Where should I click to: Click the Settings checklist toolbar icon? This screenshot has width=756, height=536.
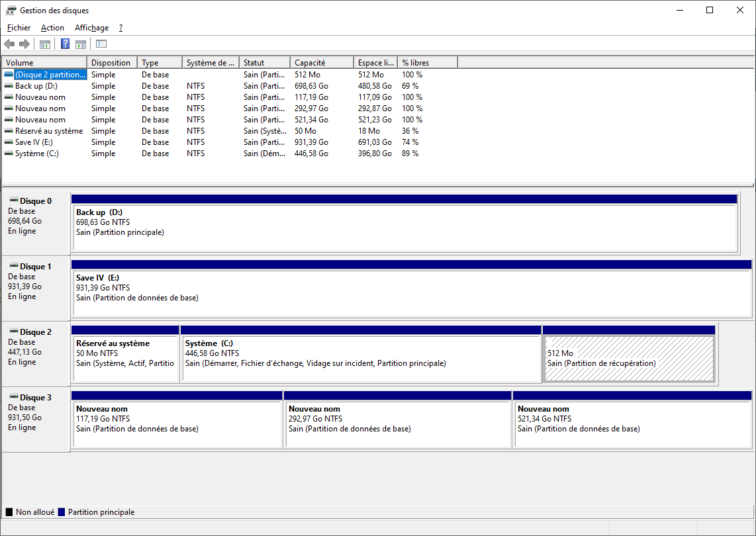101,44
